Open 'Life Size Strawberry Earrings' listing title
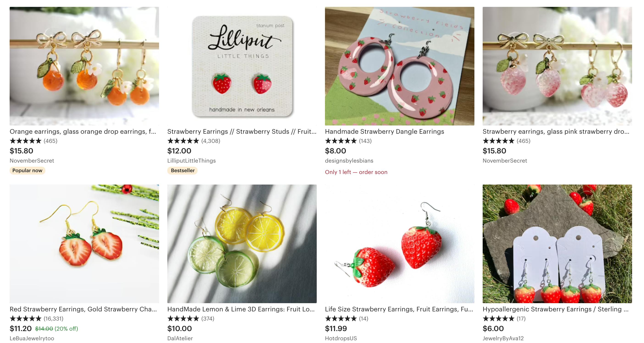Image resolution: width=644 pixels, height=343 pixels. (x=399, y=309)
